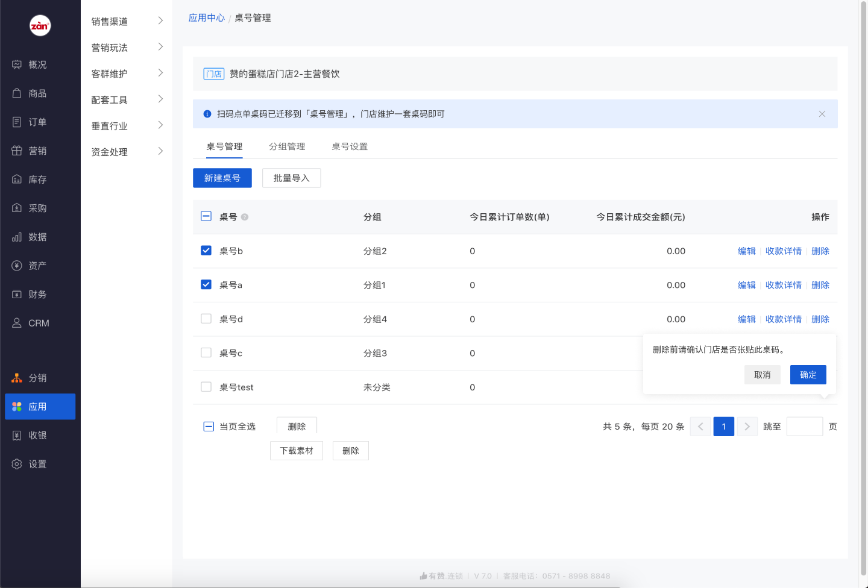This screenshot has width=868, height=588.
Task: Click the vertical page scrollbar
Action: (863, 289)
